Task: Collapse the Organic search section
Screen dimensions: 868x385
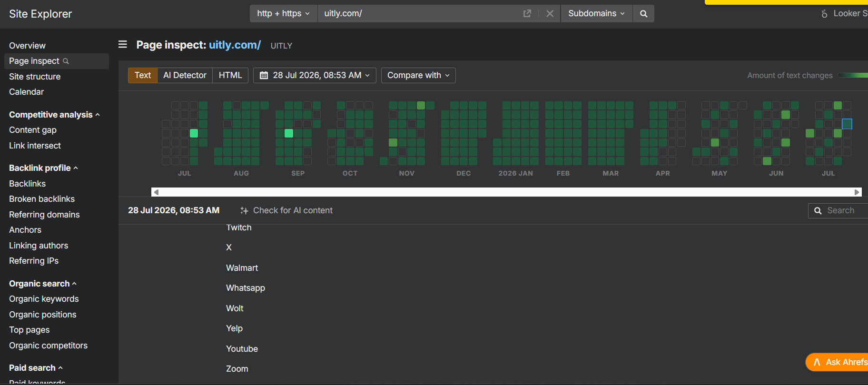Action: 43,284
